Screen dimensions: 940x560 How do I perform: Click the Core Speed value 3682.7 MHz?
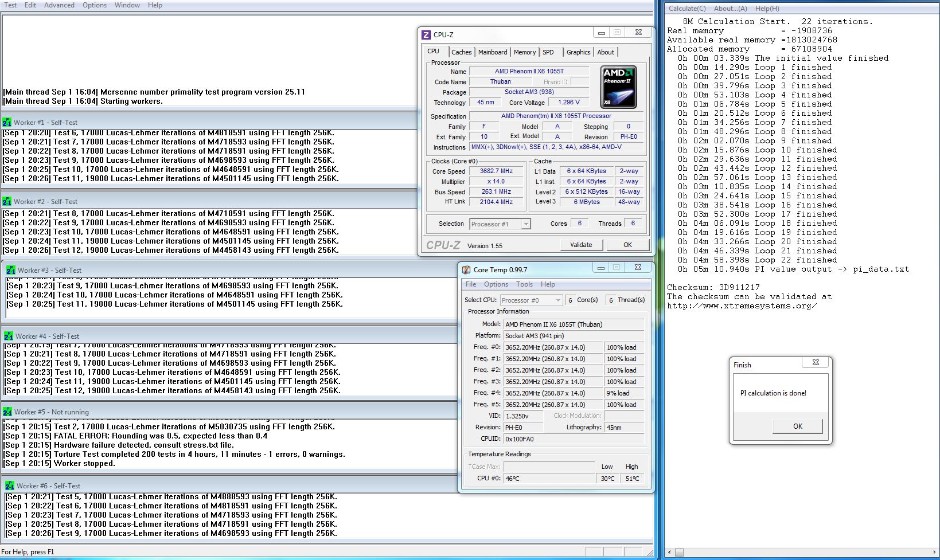tap(497, 171)
